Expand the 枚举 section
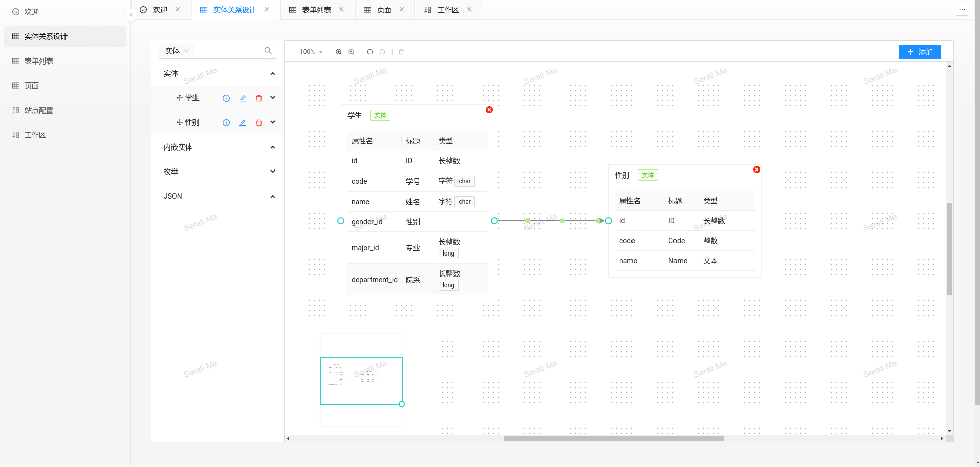980x467 pixels. (x=273, y=172)
